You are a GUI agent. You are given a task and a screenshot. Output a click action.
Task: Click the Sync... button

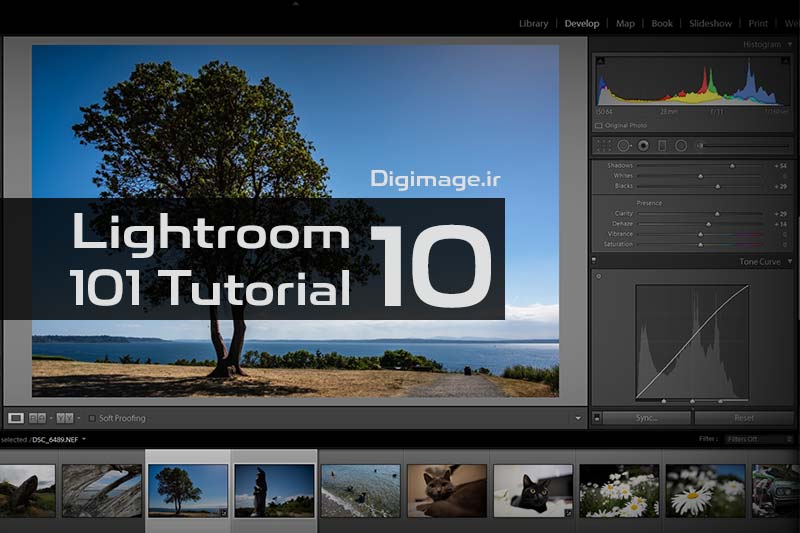(x=646, y=418)
